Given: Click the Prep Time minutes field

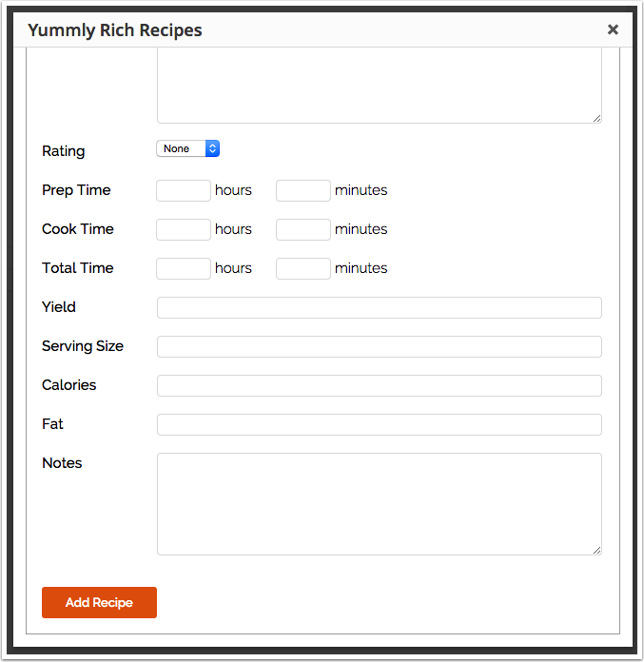Looking at the screenshot, I should click(303, 190).
